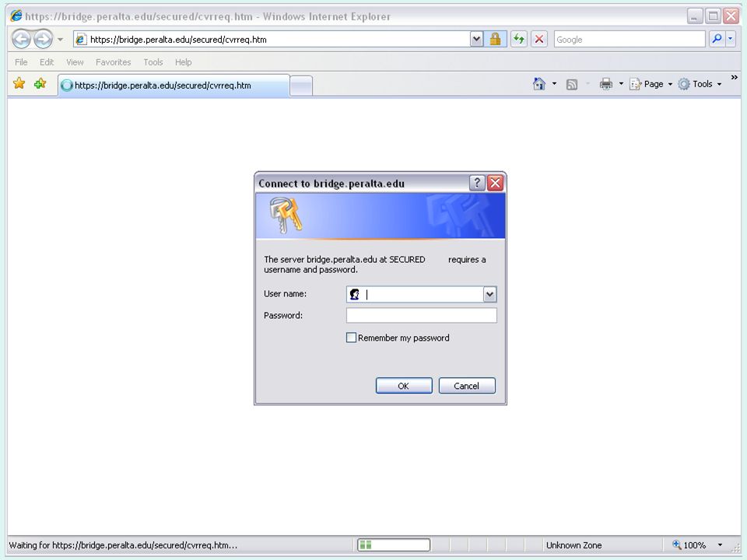The height and width of the screenshot is (560, 747).
Task: Click the red Stop loading icon
Action: (x=539, y=40)
